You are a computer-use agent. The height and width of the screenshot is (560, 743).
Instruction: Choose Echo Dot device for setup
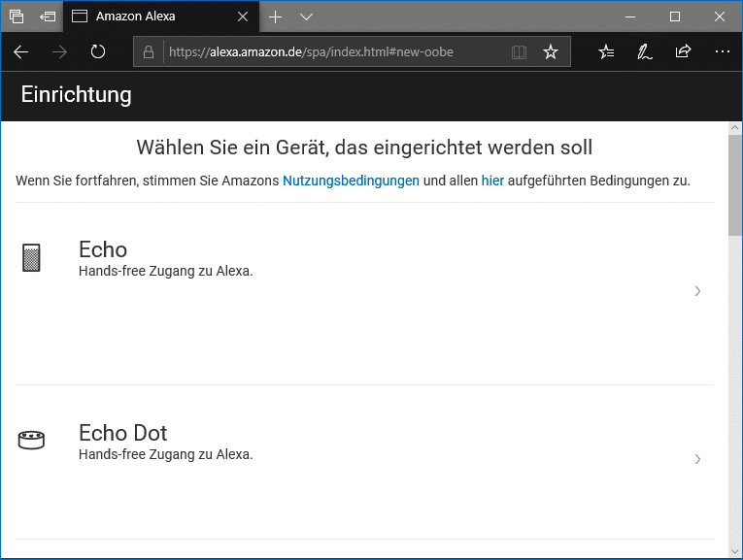point(364,462)
